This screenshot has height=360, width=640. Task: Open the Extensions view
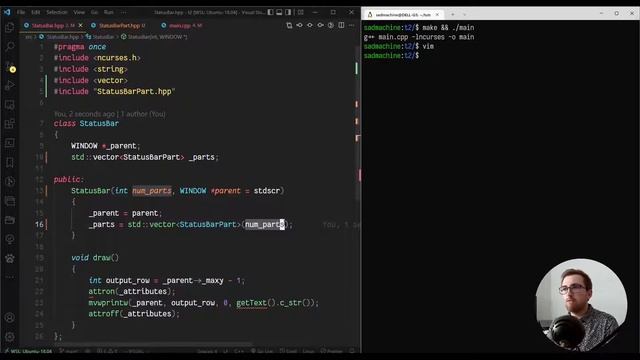(x=10, y=124)
